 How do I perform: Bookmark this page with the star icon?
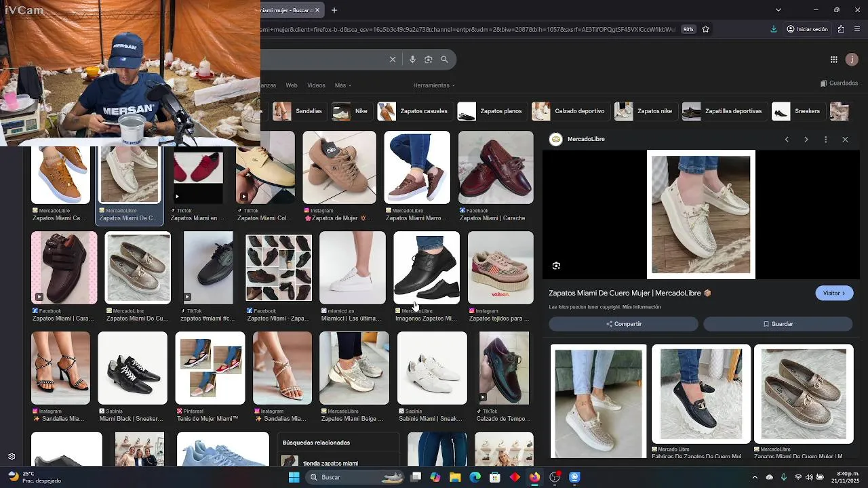tap(706, 29)
